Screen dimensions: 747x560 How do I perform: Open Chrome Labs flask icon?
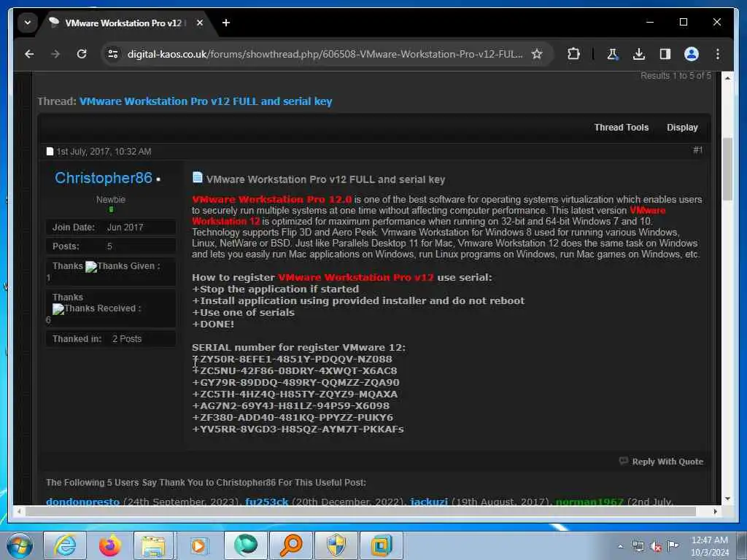click(612, 54)
